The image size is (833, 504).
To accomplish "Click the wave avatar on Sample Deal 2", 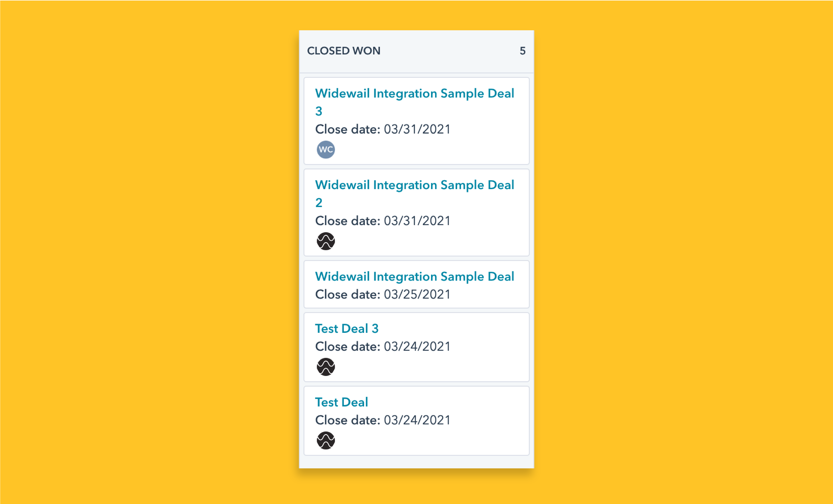I will 326,241.
